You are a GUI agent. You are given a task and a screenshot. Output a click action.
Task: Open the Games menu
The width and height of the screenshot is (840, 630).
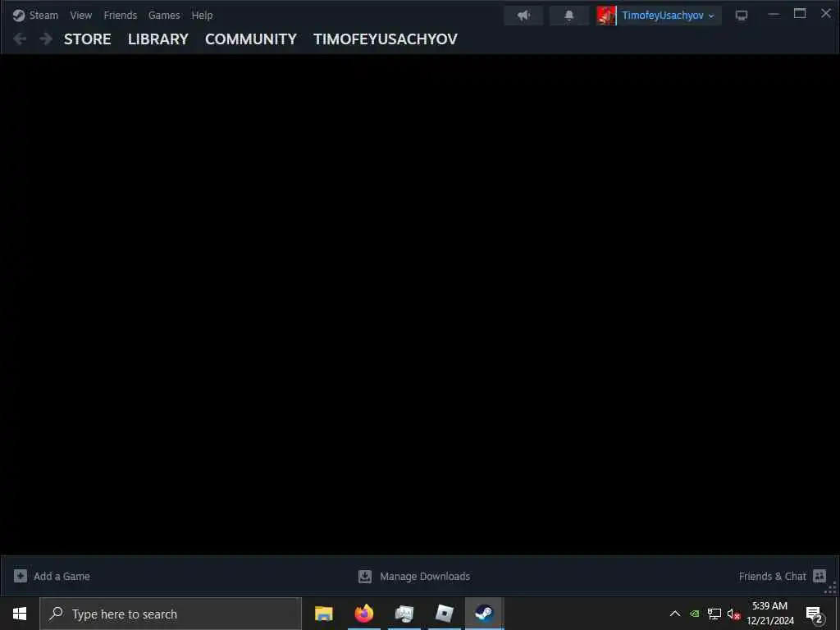tap(164, 15)
